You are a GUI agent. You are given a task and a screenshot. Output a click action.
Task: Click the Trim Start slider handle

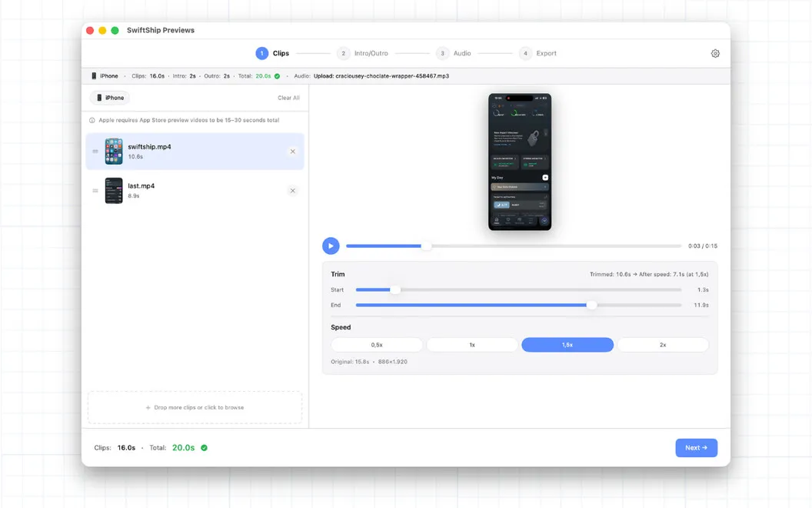tap(395, 289)
